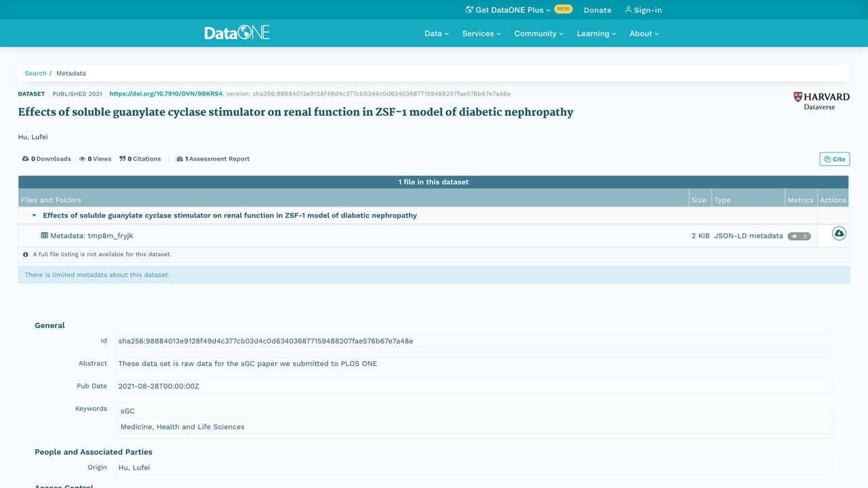Click the Pub Date value
868x488 pixels.
pos(474,386)
